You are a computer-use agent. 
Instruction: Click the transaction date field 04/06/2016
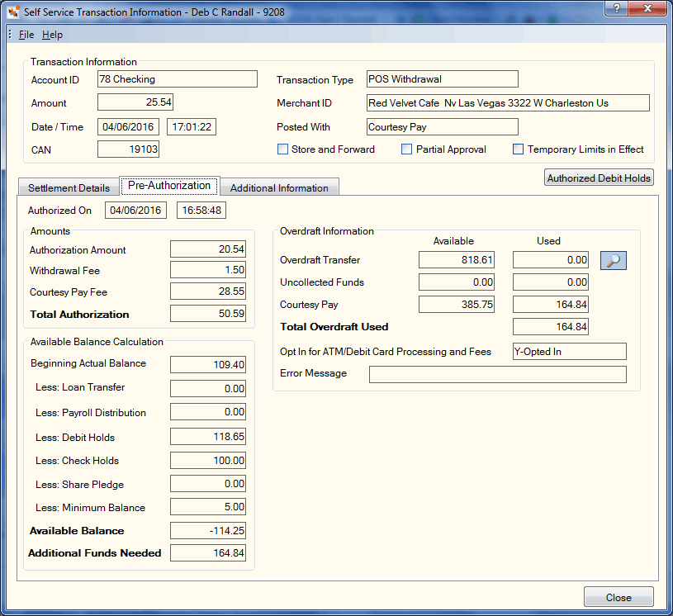128,127
